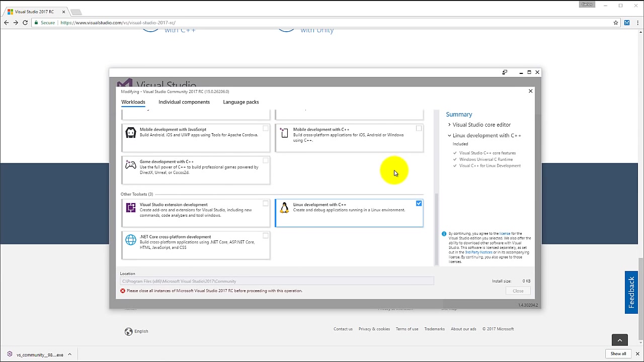The image size is (644, 362).
Task: Enable Mobile development with JavaScript workload
Action: coord(266,129)
